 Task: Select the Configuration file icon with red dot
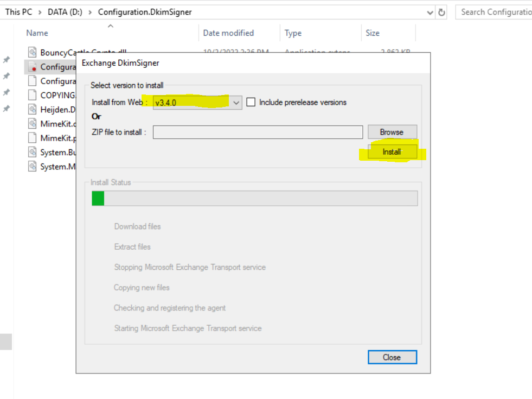click(x=32, y=67)
